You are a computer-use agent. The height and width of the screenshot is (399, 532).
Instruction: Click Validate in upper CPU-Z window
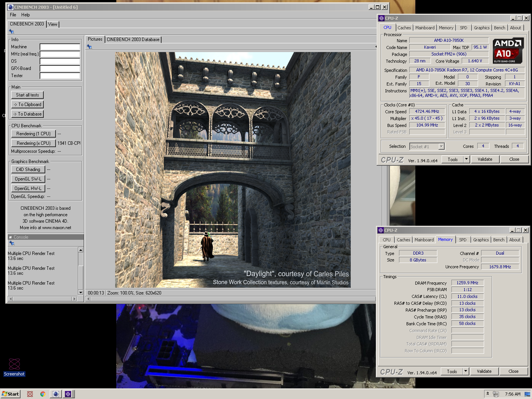pos(485,159)
